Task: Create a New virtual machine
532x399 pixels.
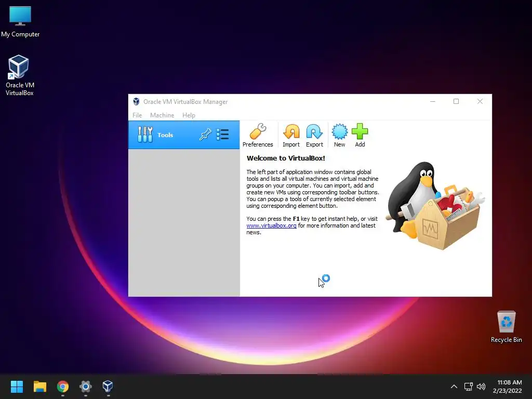Action: [339, 135]
